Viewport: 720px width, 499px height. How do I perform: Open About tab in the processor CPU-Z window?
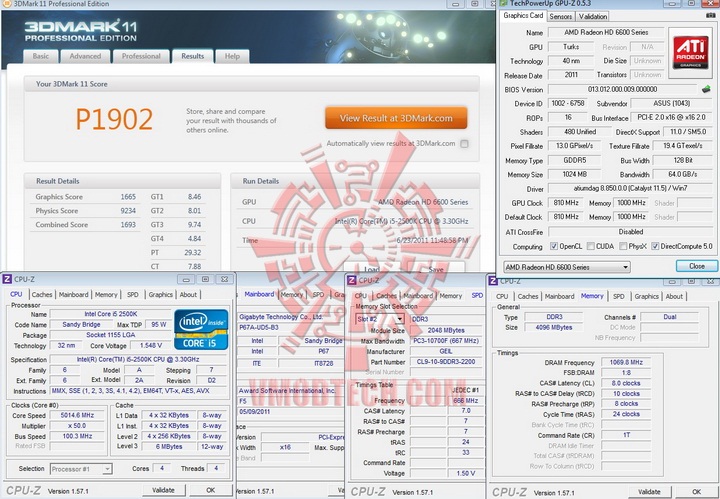click(188, 295)
